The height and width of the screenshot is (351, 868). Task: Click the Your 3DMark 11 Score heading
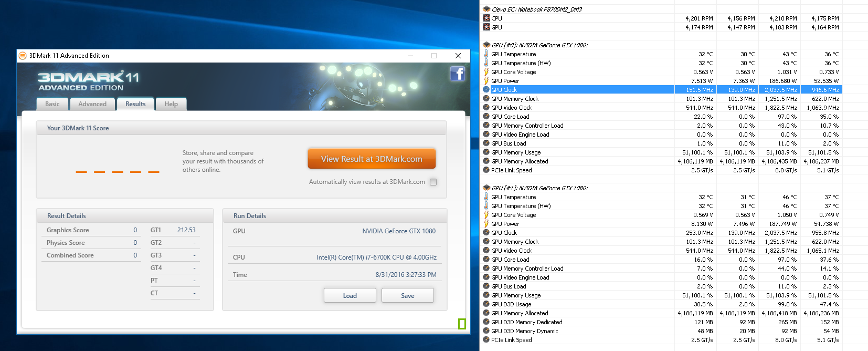pos(78,128)
